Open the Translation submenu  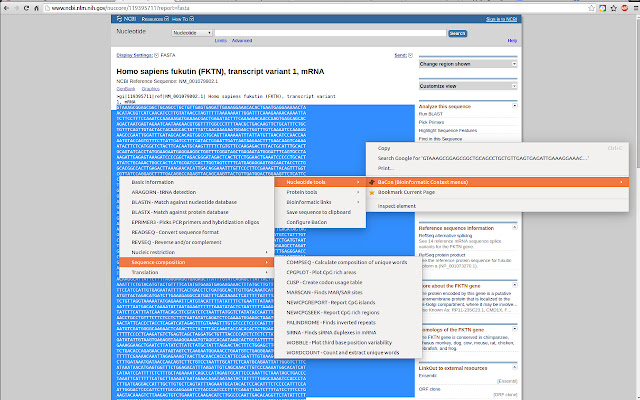[196, 272]
